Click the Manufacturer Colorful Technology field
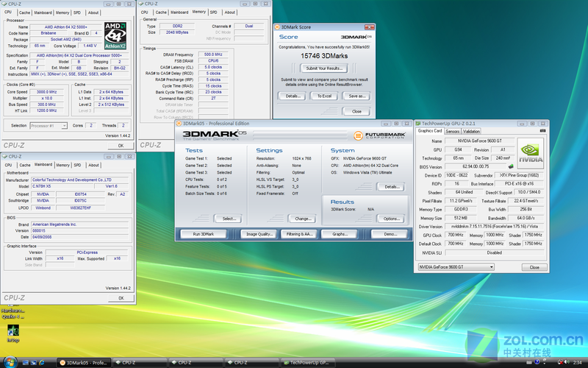The height and width of the screenshot is (368, 588). point(79,180)
